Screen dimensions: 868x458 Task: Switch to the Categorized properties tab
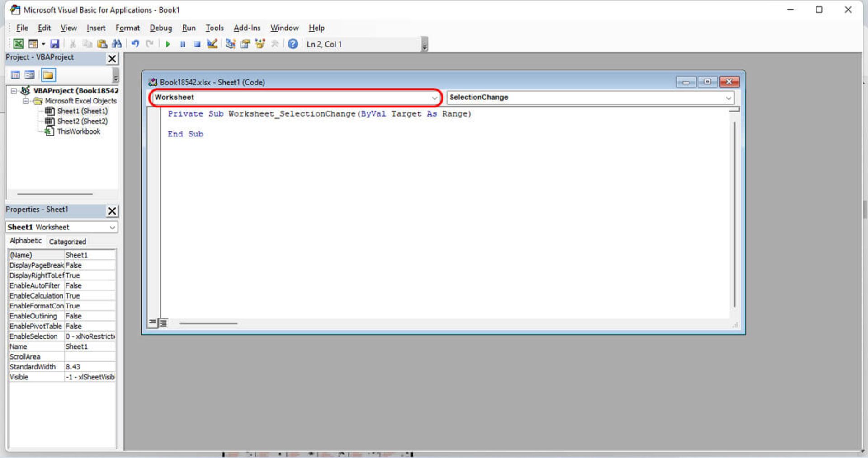click(x=67, y=242)
